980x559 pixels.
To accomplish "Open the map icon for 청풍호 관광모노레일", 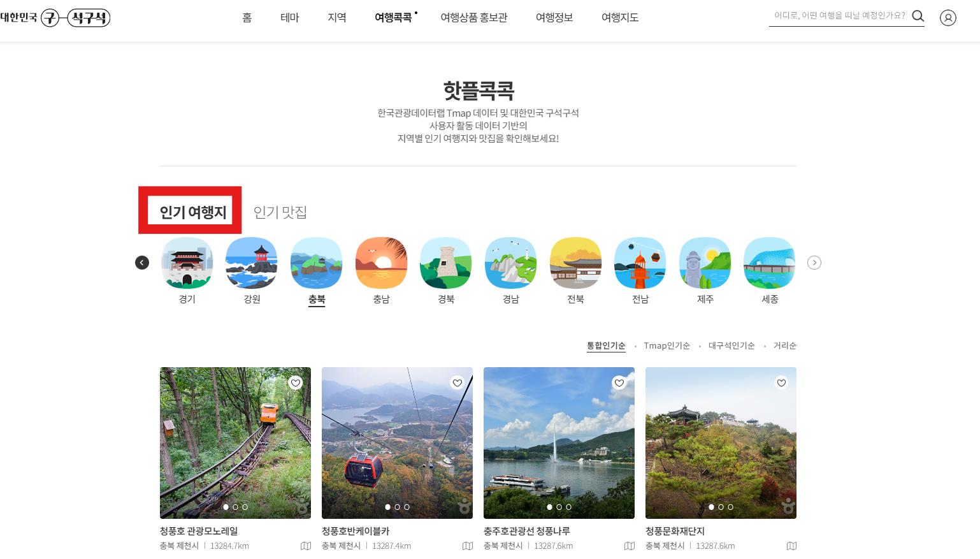I will tap(306, 546).
